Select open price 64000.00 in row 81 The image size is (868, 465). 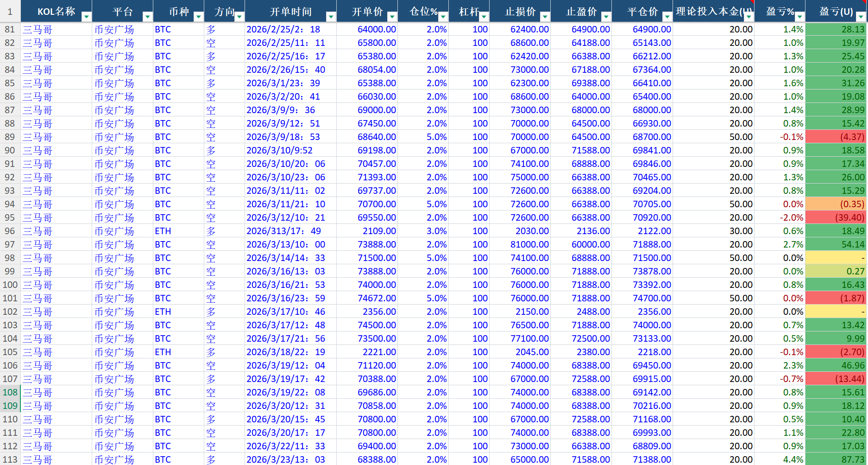[x=367, y=29]
